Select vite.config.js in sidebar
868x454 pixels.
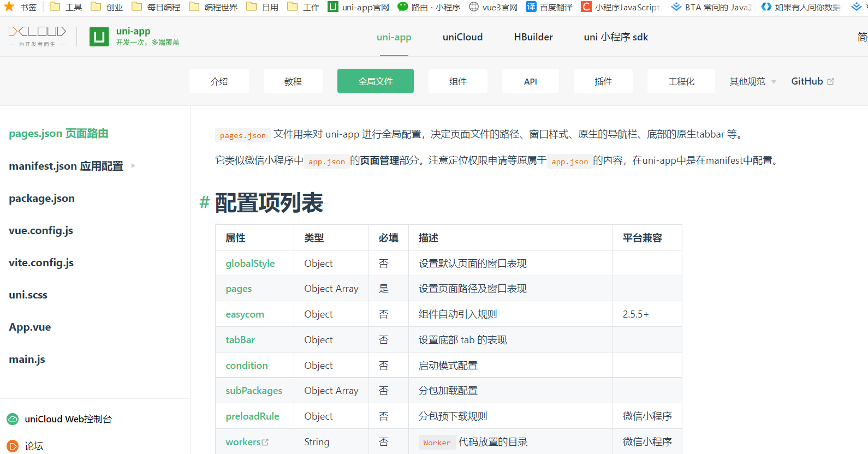pyautogui.click(x=41, y=262)
